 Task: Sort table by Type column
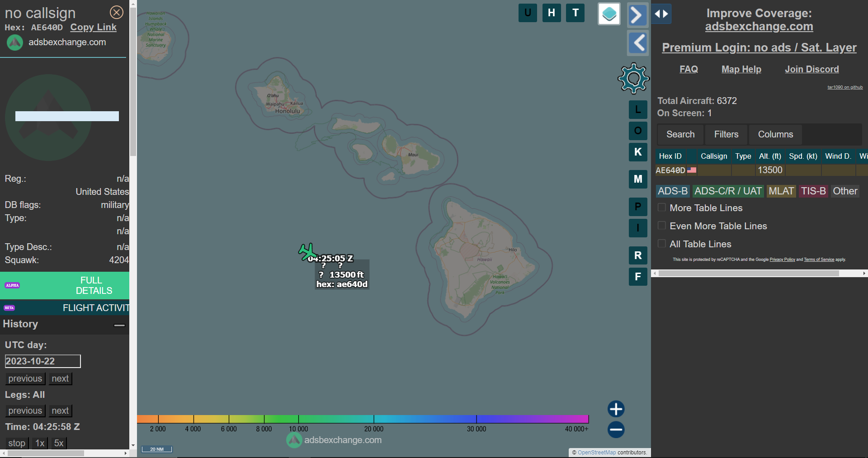[743, 156]
